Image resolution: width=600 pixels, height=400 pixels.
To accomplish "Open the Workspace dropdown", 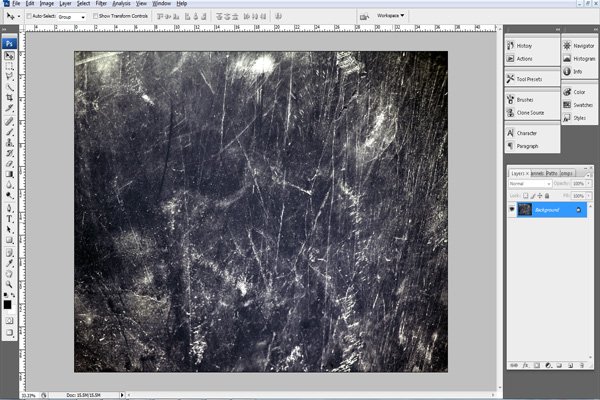I will tap(390, 16).
